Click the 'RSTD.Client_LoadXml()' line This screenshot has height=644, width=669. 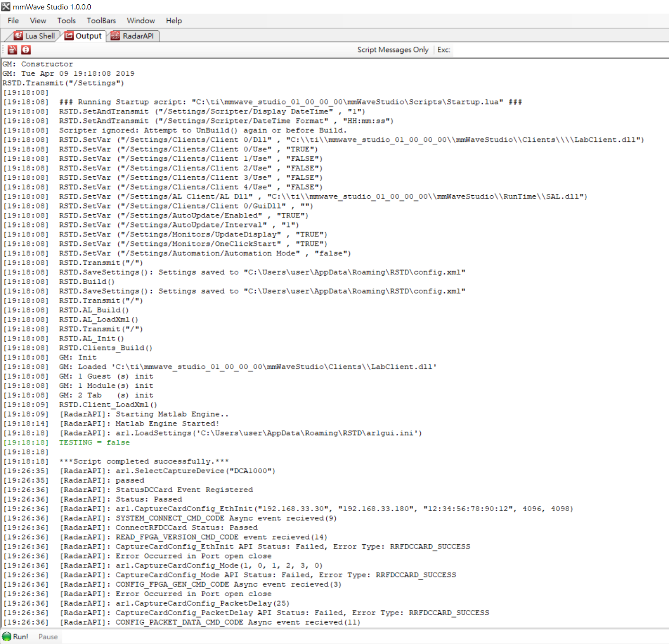(x=80, y=404)
